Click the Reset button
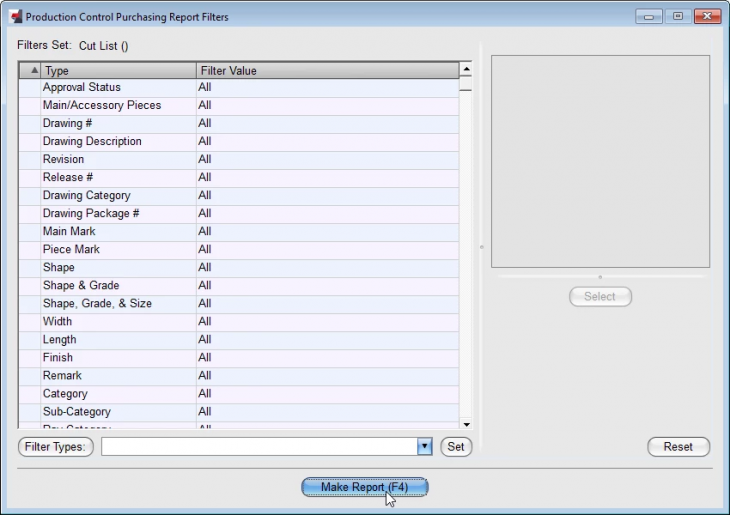This screenshot has height=515, width=730. [x=678, y=447]
